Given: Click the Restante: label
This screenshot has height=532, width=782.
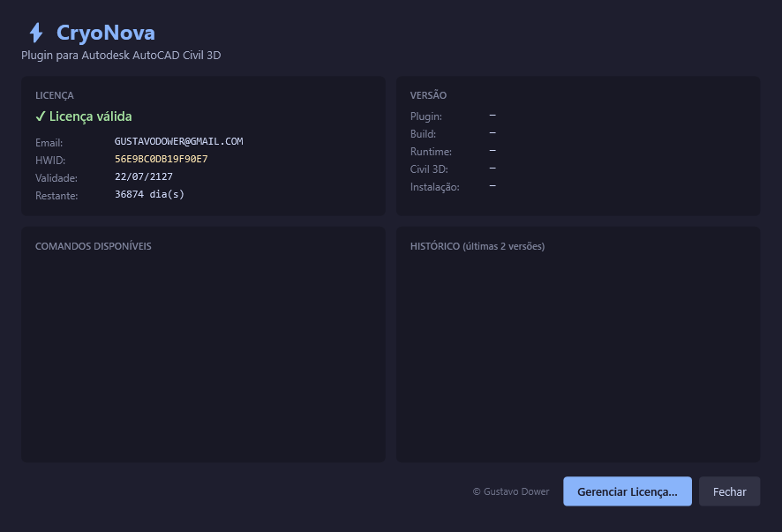Looking at the screenshot, I should click(56, 196).
